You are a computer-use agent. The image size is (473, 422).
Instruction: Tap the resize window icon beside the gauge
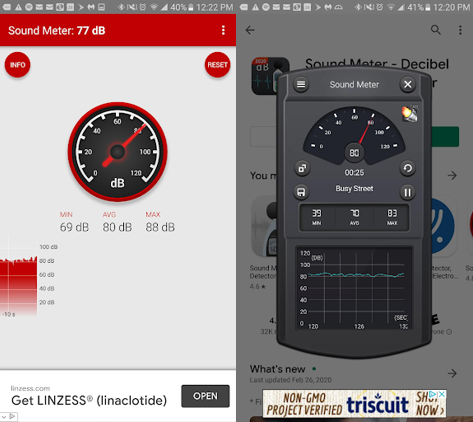click(x=302, y=168)
